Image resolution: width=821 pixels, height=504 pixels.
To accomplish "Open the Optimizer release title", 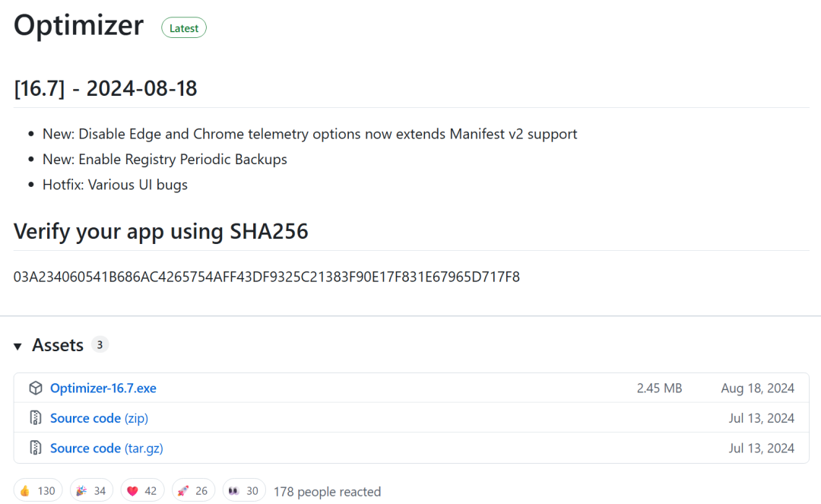I will (x=78, y=26).
